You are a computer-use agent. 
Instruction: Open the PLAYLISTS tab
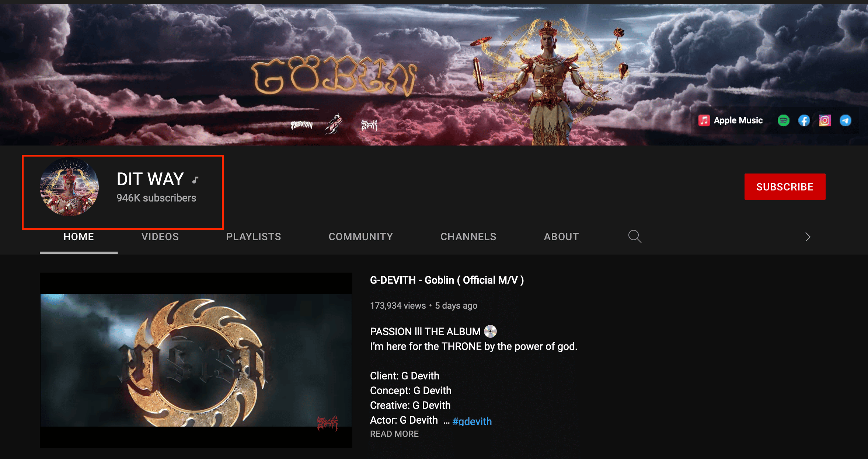pos(253,236)
